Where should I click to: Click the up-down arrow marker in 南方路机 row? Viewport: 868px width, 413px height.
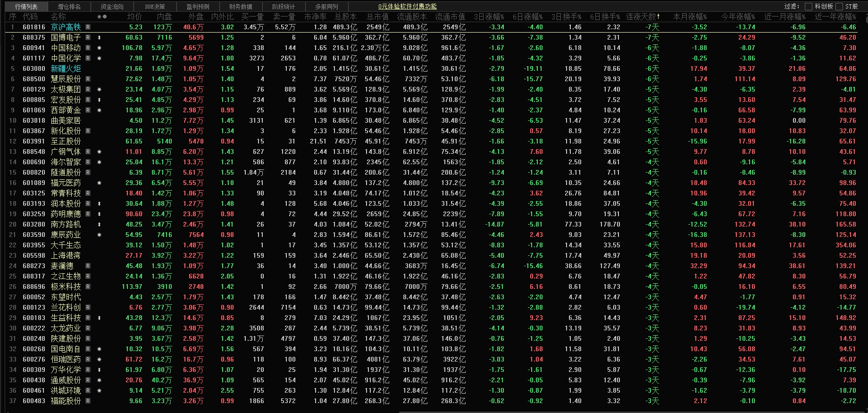pos(99,225)
